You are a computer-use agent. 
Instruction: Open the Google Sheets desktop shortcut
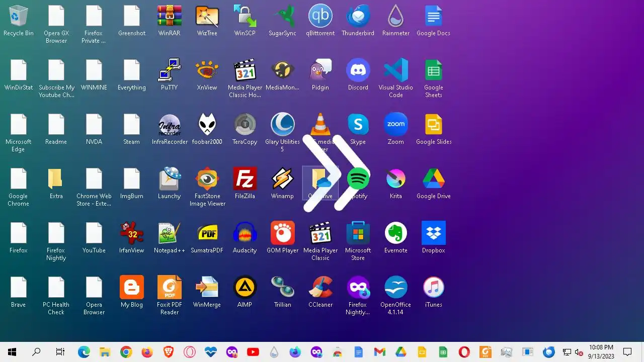(433, 78)
